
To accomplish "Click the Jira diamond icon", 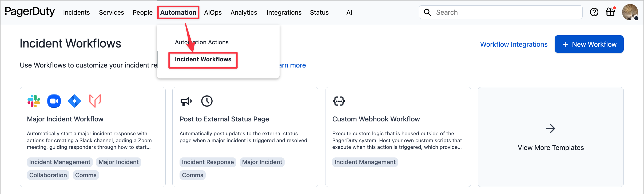I will [x=74, y=101].
